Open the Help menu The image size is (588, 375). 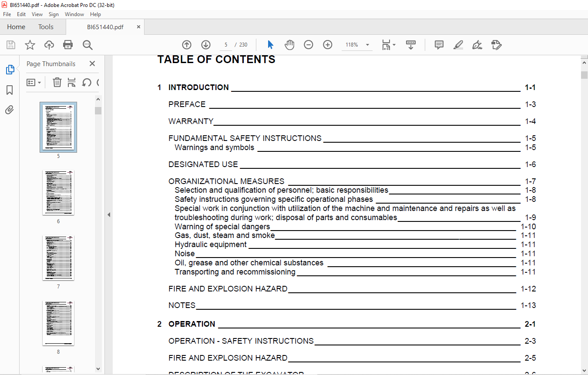pyautogui.click(x=95, y=14)
